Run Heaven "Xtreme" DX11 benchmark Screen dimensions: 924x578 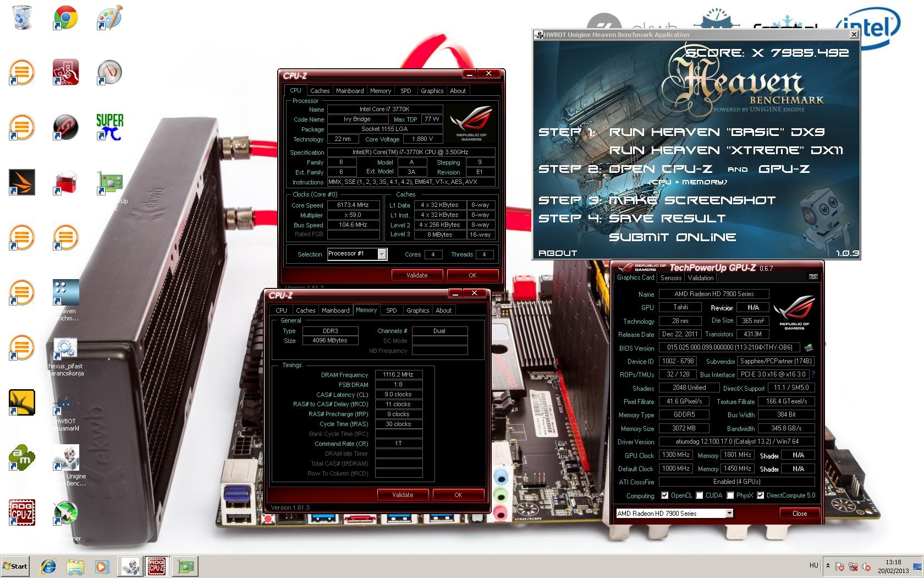tap(727, 150)
